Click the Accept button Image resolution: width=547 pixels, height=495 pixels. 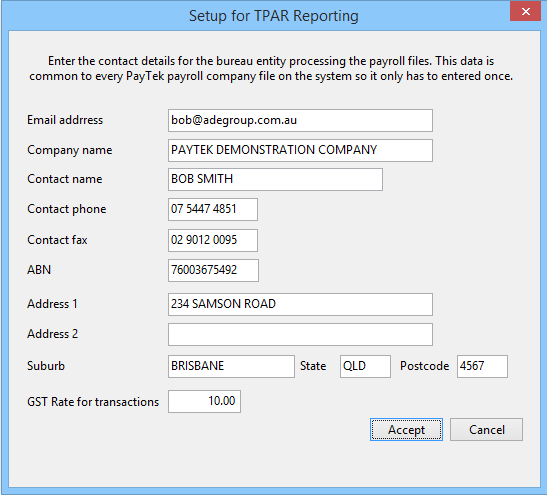pyautogui.click(x=406, y=429)
